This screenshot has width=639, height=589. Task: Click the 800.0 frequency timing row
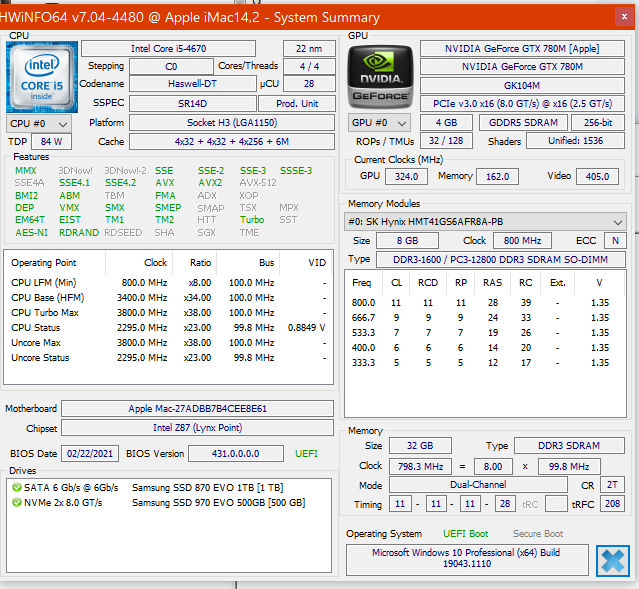485,302
